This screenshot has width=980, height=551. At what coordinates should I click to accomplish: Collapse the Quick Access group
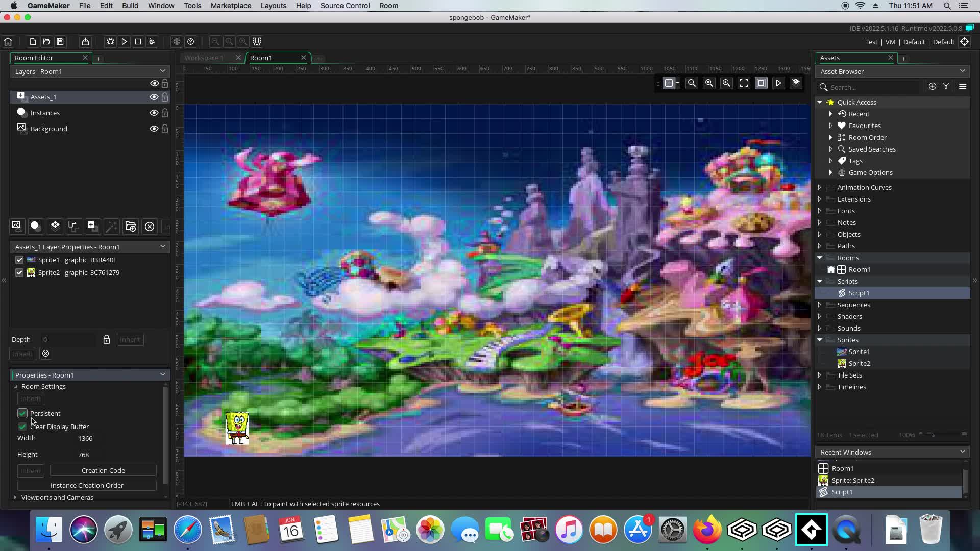(820, 102)
